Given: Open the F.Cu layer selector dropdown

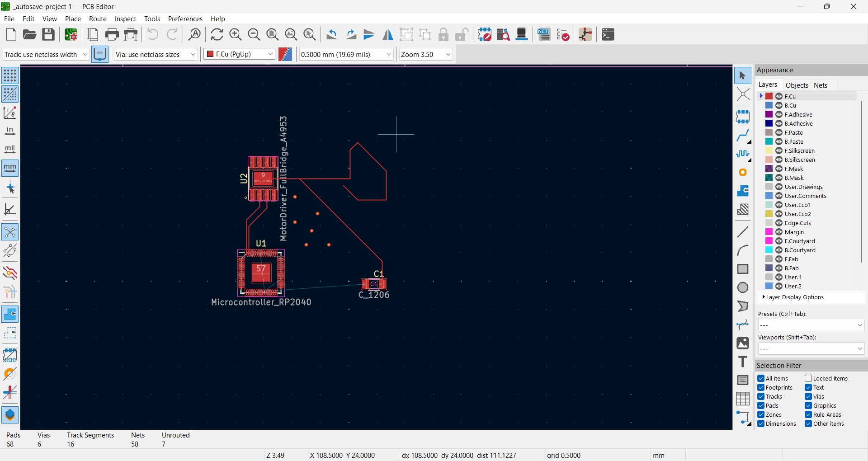Looking at the screenshot, I should [239, 54].
